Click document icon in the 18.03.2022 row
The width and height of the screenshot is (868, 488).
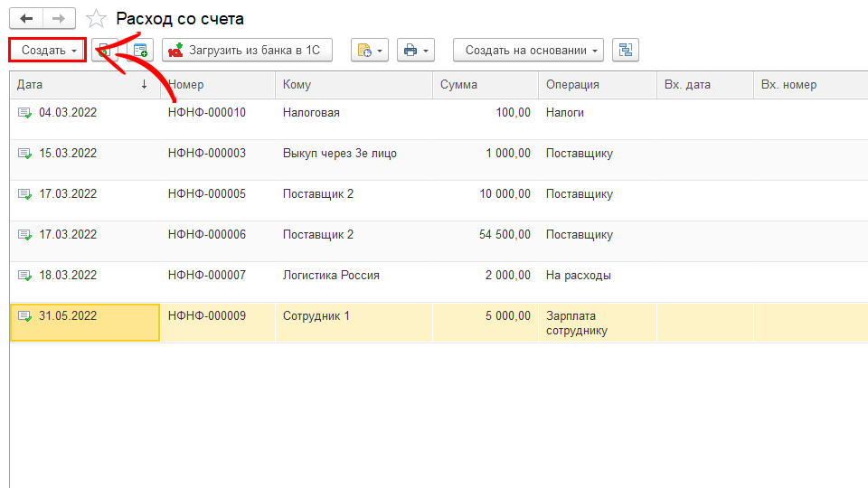tap(24, 276)
